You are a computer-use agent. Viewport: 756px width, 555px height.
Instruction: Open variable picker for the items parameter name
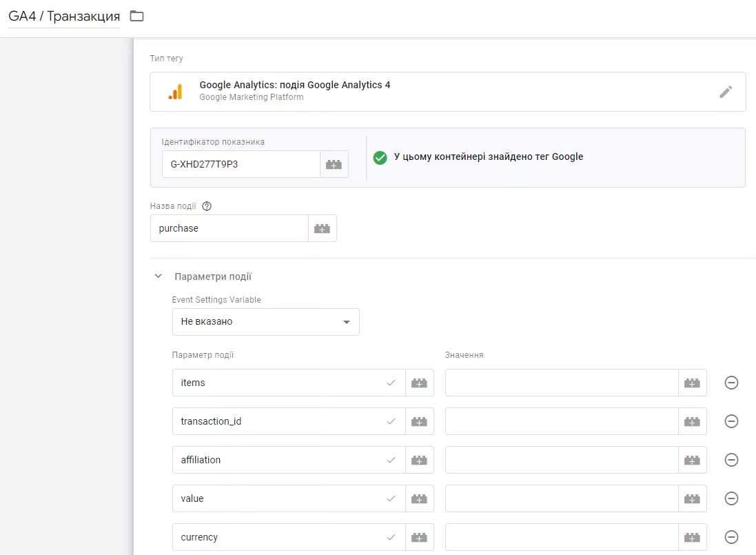[420, 383]
